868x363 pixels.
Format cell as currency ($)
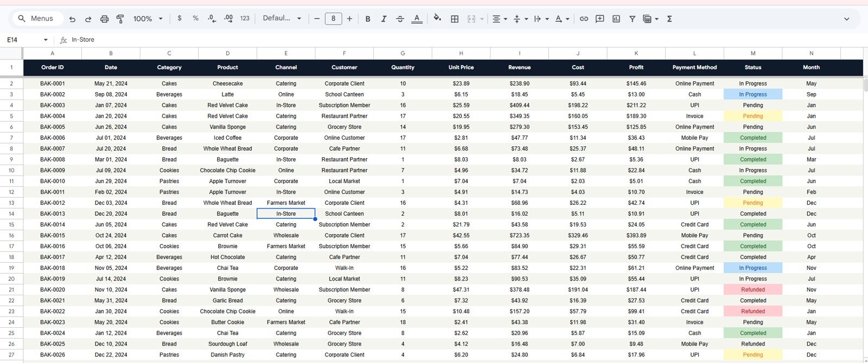coord(180,18)
